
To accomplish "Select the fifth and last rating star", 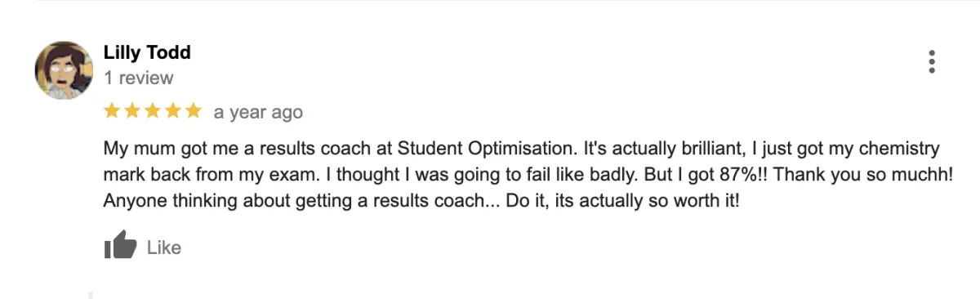I will (193, 110).
